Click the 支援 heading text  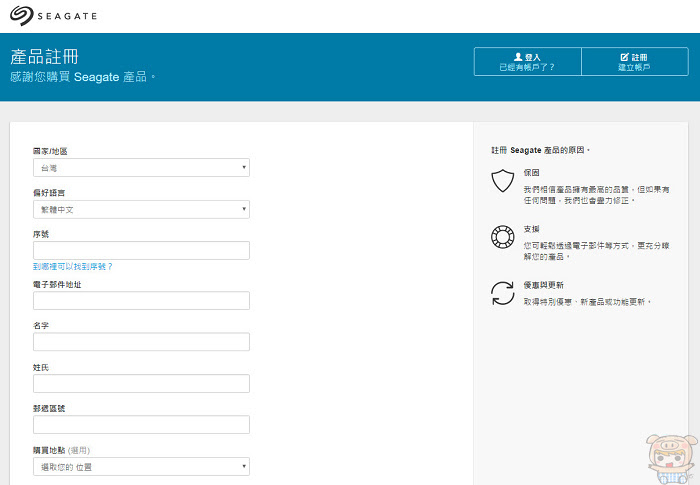[x=532, y=229]
